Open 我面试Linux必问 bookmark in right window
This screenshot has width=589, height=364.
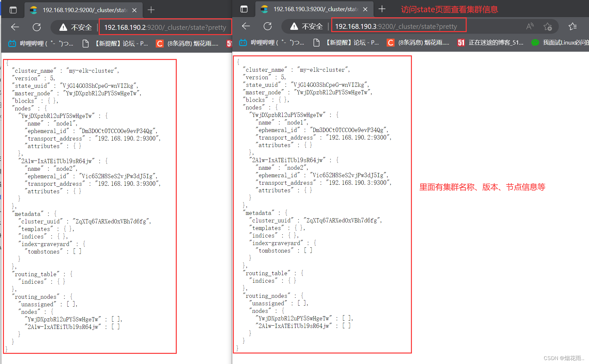pyautogui.click(x=560, y=42)
